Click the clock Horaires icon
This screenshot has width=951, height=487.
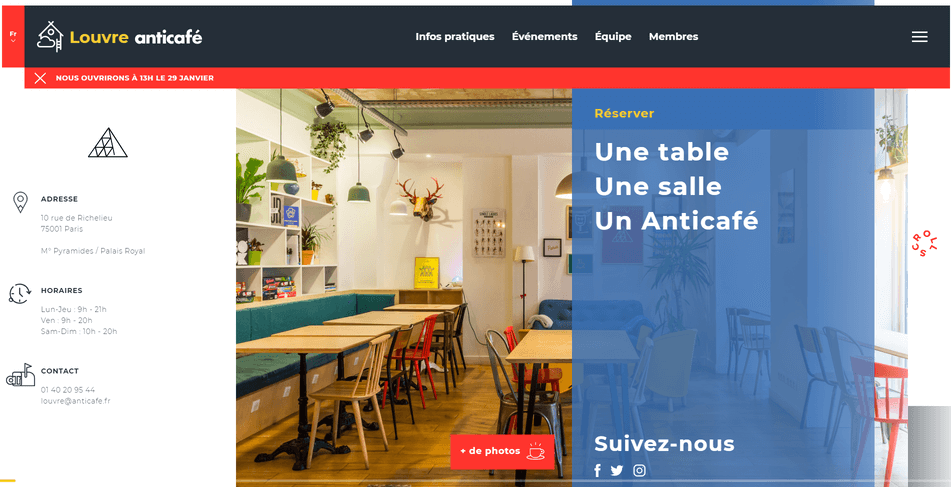coord(19,294)
